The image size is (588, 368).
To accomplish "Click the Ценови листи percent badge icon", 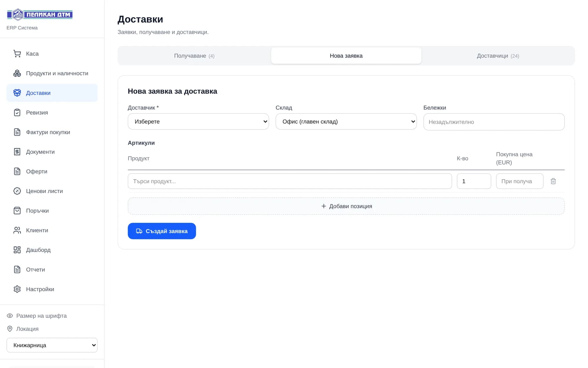I will click(17, 191).
